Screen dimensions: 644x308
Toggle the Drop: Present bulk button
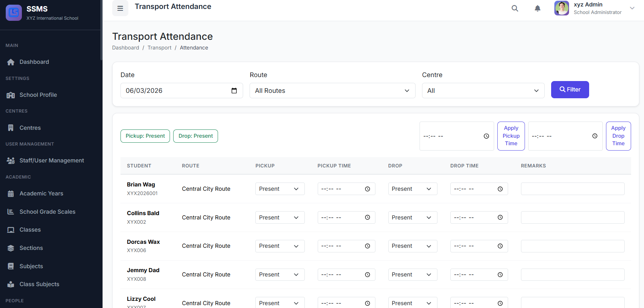(195, 136)
